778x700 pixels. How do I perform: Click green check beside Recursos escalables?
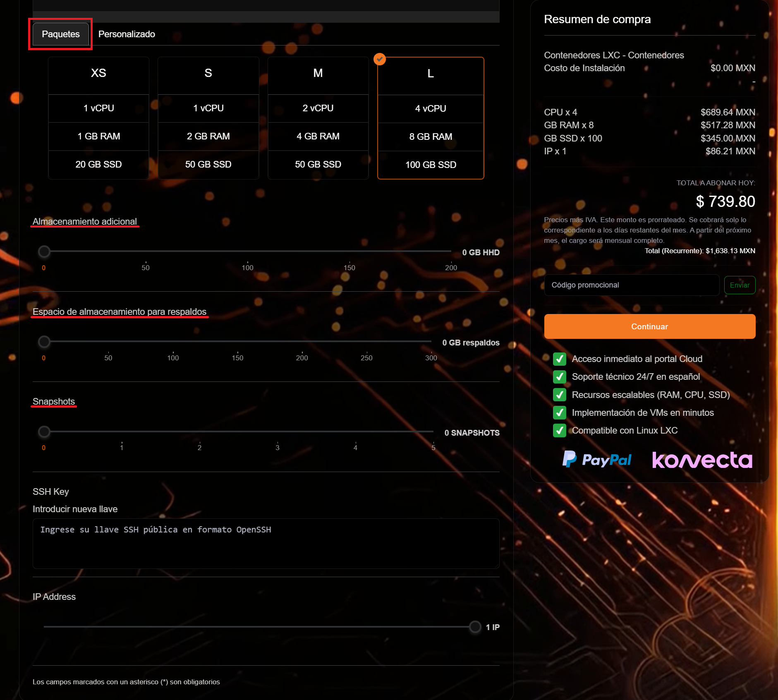click(x=559, y=395)
